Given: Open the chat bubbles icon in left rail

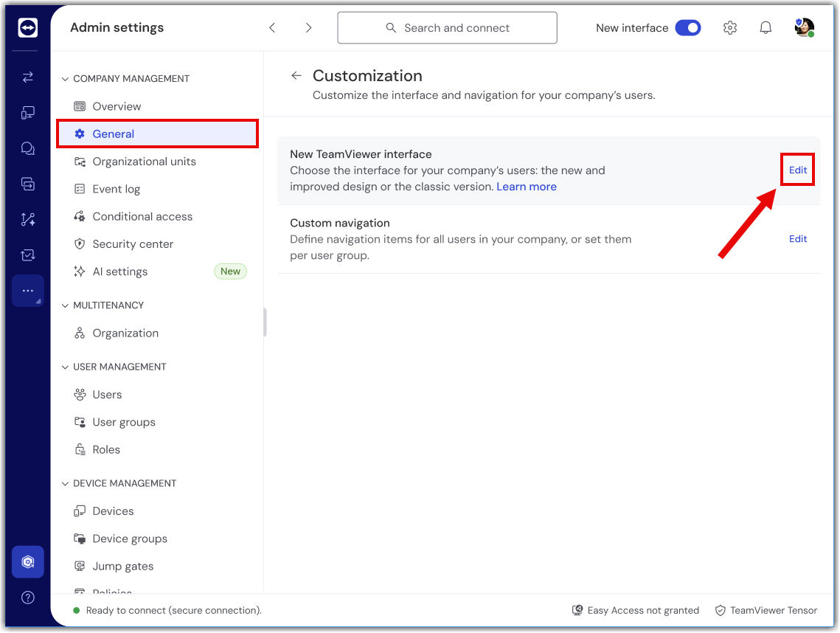Looking at the screenshot, I should [28, 148].
